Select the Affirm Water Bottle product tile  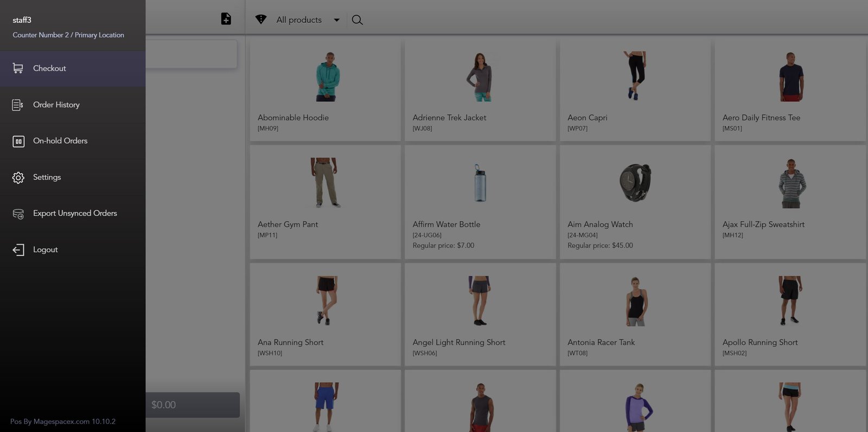(480, 202)
